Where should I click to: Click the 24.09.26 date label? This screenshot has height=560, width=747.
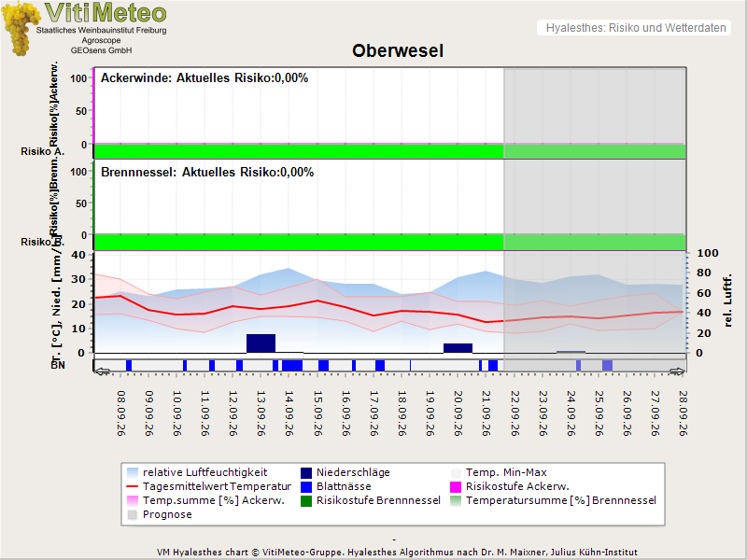pos(571,413)
